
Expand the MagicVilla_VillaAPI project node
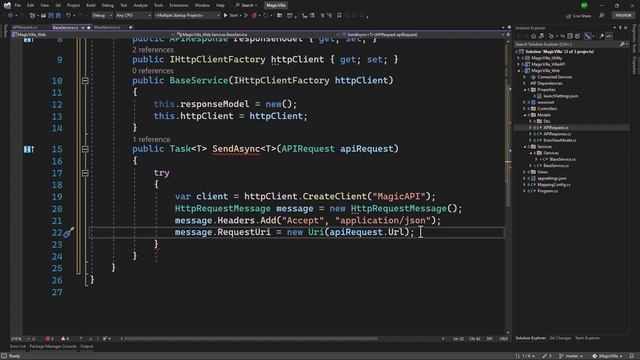(519, 64)
